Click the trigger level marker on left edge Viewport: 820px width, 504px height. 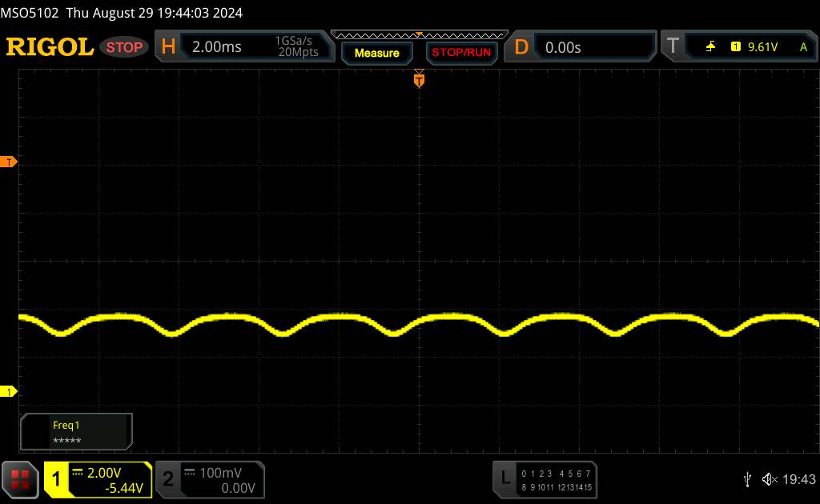pyautogui.click(x=9, y=162)
